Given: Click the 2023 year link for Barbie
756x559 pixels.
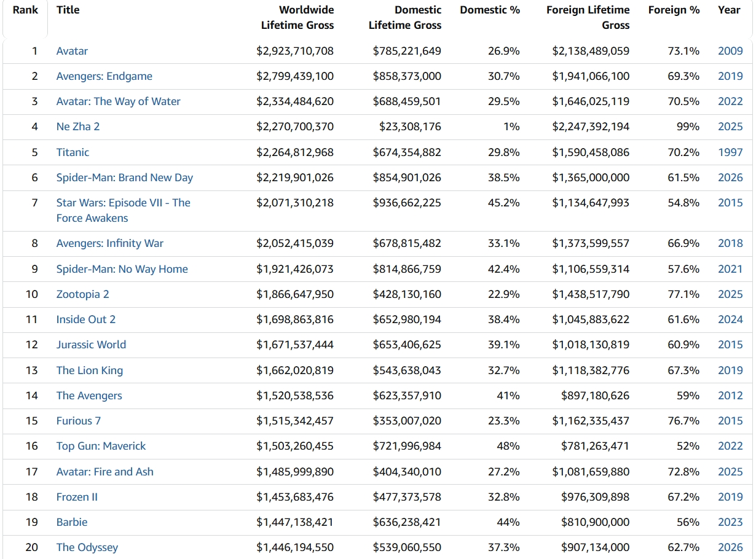Looking at the screenshot, I should [730, 522].
